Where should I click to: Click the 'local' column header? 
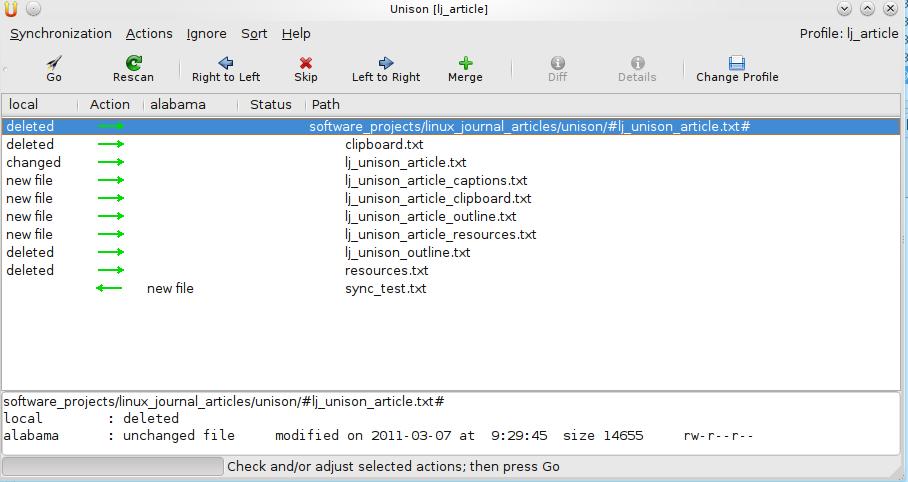[39, 104]
